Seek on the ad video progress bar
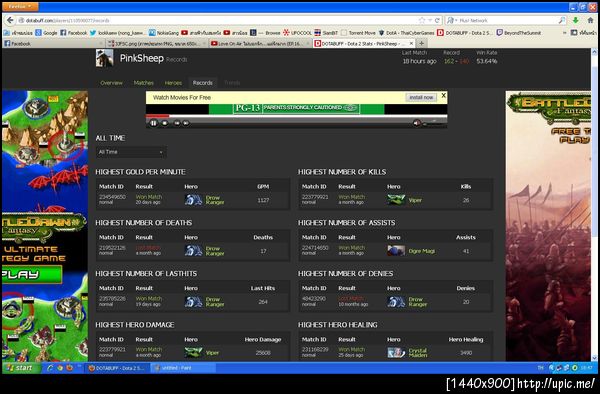This screenshot has width=600, height=394. 296,116
